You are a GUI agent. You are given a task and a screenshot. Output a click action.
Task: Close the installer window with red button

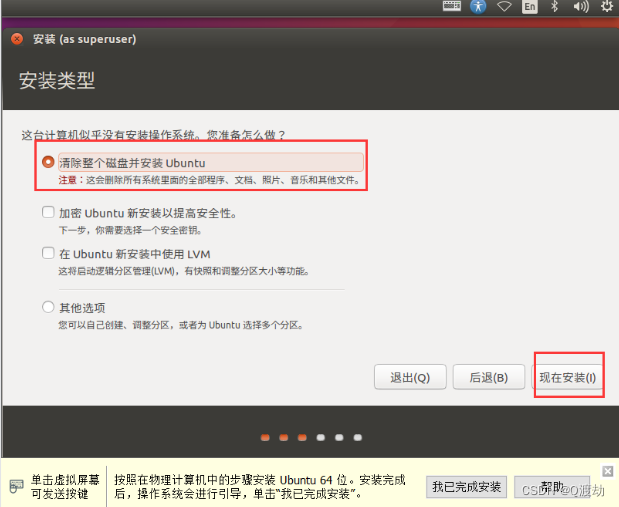pos(17,39)
